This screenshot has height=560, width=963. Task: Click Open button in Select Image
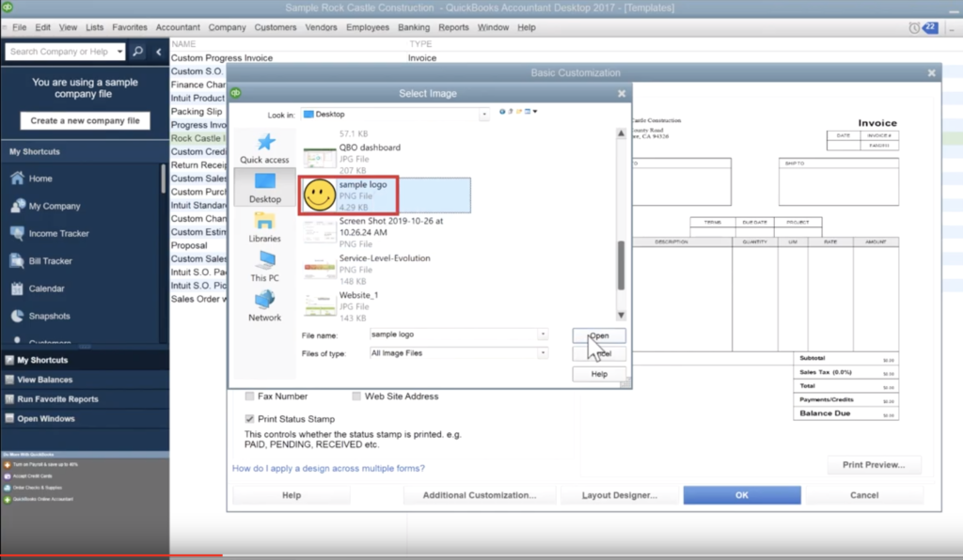[599, 335]
